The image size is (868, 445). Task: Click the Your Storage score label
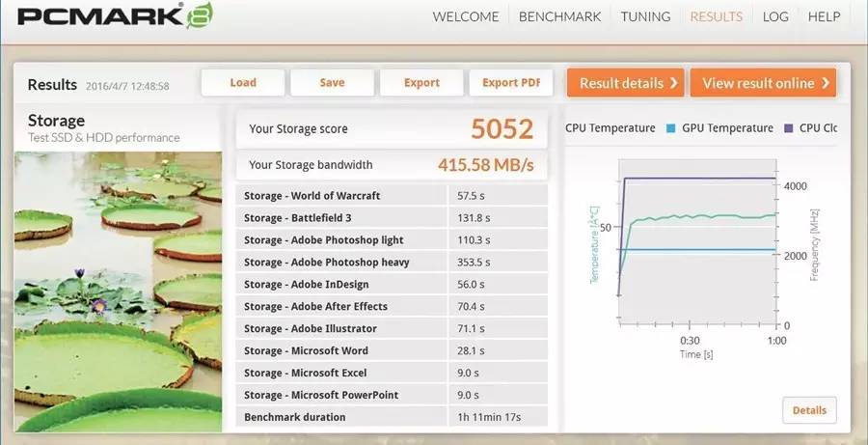pyautogui.click(x=298, y=129)
